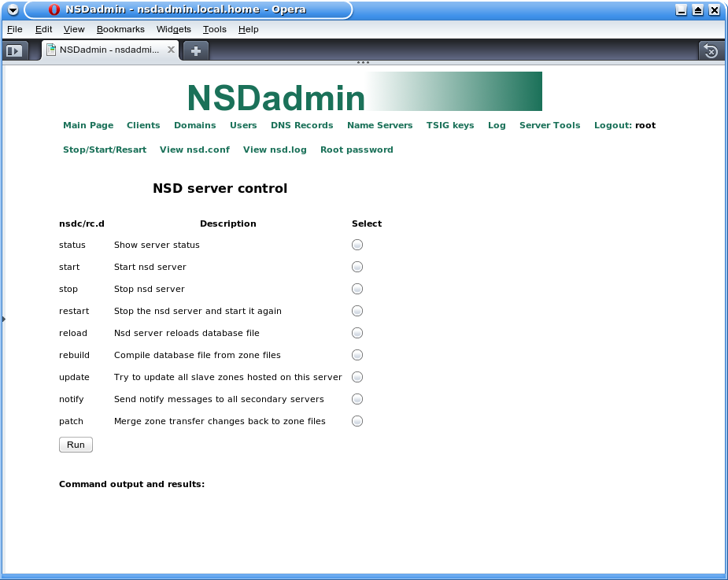Expand the side panel edge handle
The height and width of the screenshot is (580, 728).
coord(3,319)
